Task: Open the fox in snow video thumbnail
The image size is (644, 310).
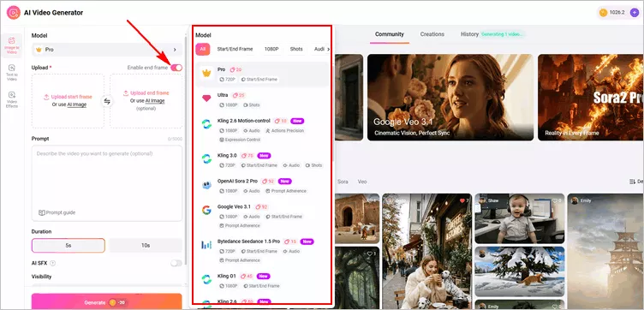Action: pos(519,271)
